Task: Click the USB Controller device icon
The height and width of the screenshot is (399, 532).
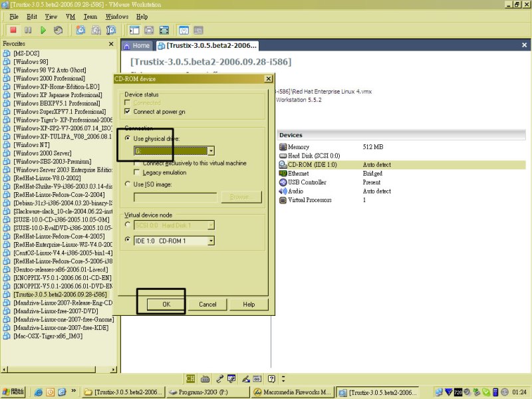Action: pyautogui.click(x=283, y=182)
